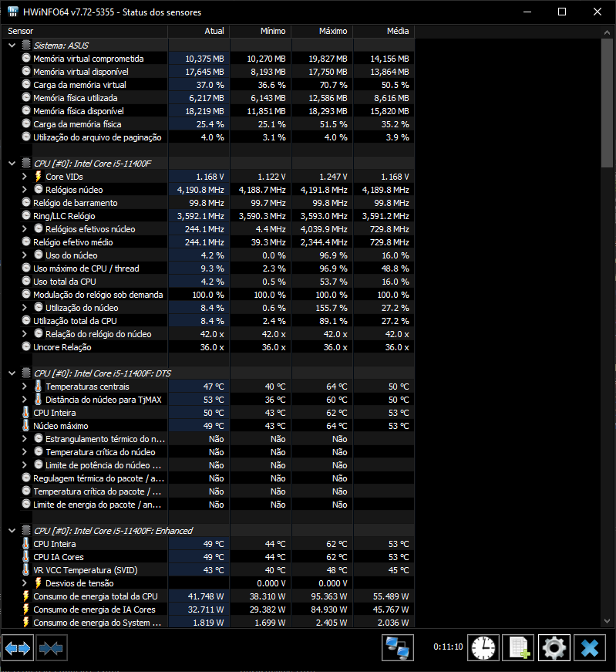Viewport: 616px width, 672px height.
Task: Expand the Relação do relógio do núcleo row
Action: (x=25, y=334)
